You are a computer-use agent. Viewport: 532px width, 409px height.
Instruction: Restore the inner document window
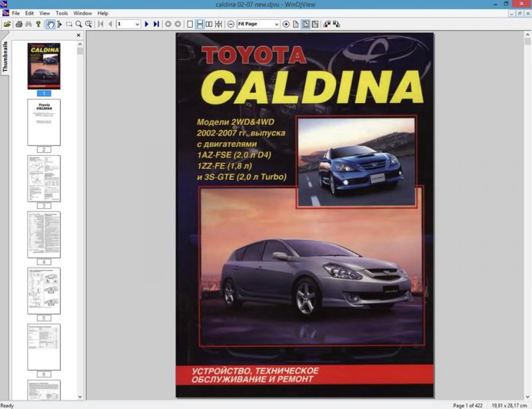pos(519,13)
